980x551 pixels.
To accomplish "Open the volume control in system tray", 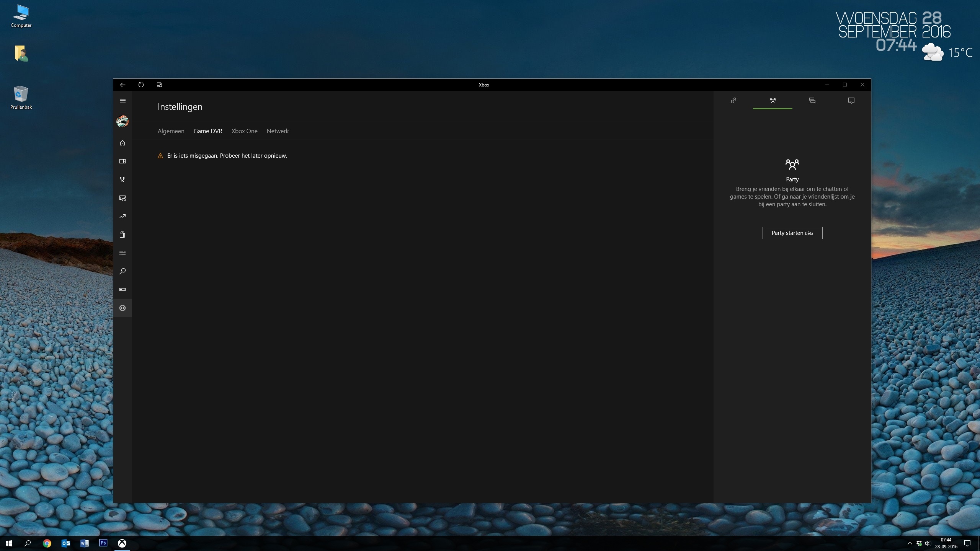I will (927, 543).
